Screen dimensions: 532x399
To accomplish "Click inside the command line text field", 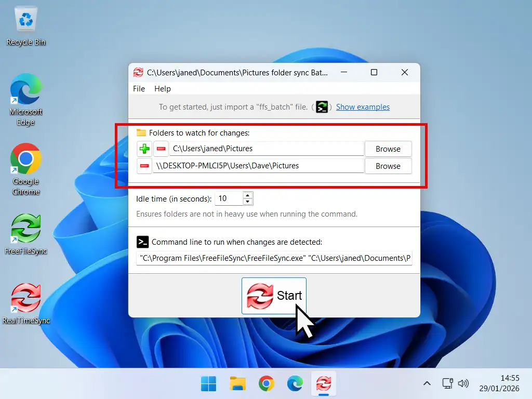I will tap(274, 258).
